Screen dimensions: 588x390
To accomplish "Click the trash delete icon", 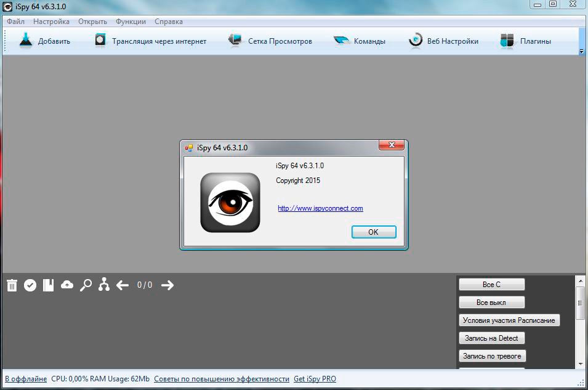I will pyautogui.click(x=12, y=285).
